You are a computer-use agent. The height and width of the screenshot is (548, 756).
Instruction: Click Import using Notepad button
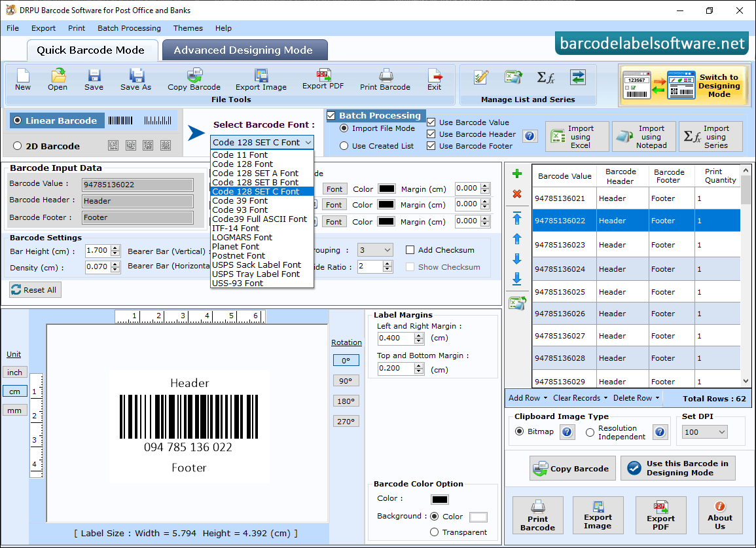click(x=643, y=137)
